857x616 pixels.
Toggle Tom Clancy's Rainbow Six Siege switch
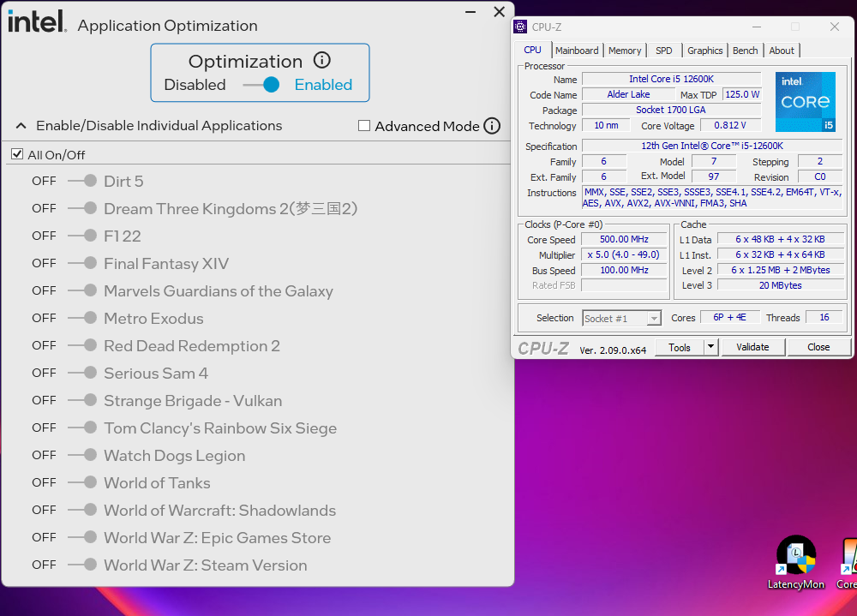coord(82,428)
